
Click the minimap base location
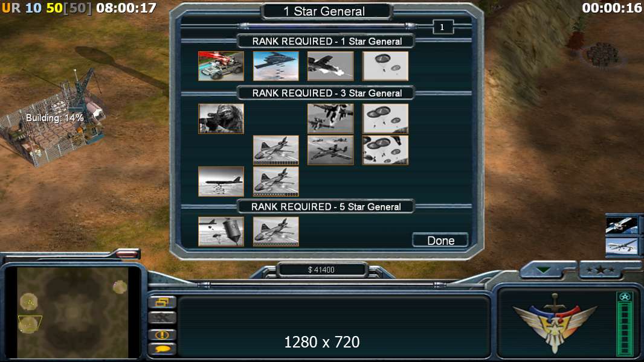point(28,324)
